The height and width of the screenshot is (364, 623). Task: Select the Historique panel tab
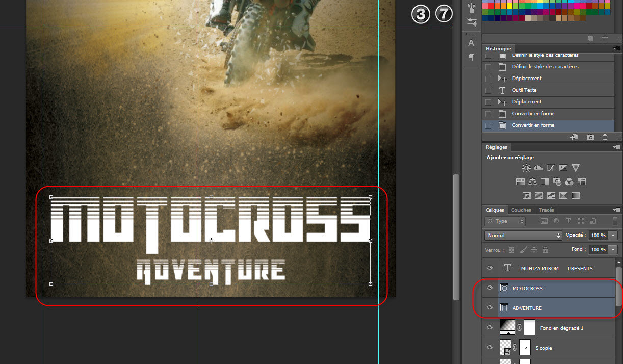(x=499, y=49)
